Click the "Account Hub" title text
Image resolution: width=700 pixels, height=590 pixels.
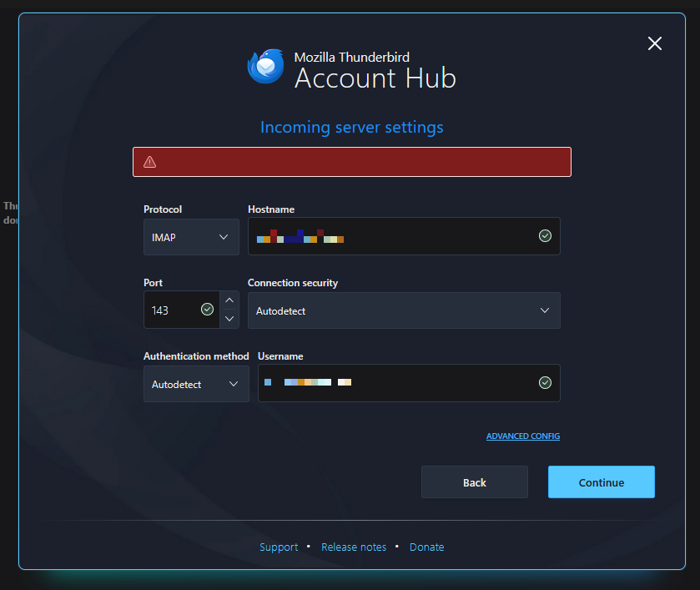pyautogui.click(x=375, y=78)
